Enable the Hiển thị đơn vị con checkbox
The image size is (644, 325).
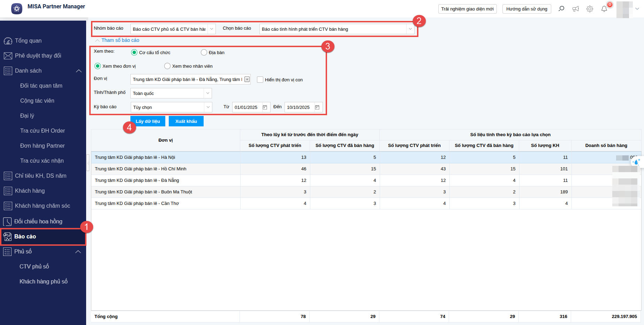click(x=260, y=80)
